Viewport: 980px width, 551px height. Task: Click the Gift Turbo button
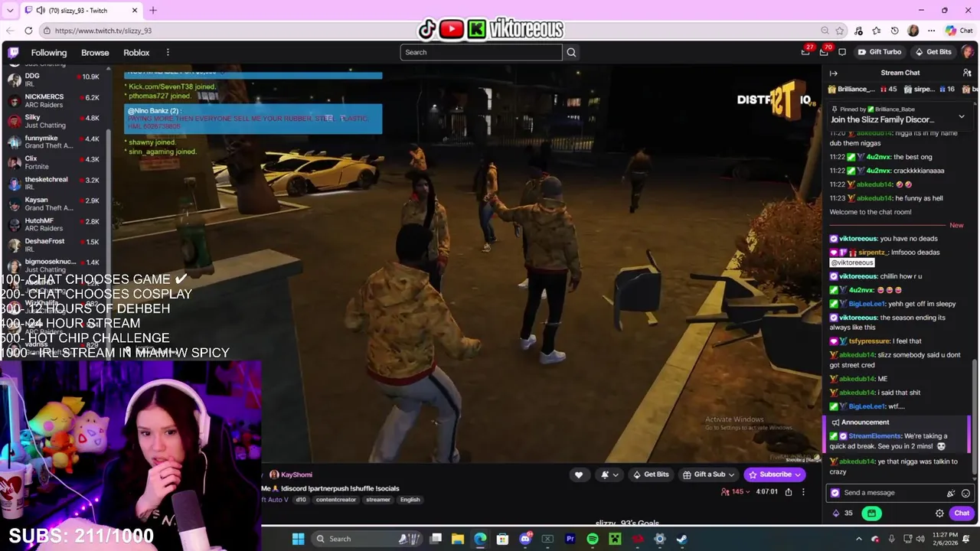coord(879,52)
